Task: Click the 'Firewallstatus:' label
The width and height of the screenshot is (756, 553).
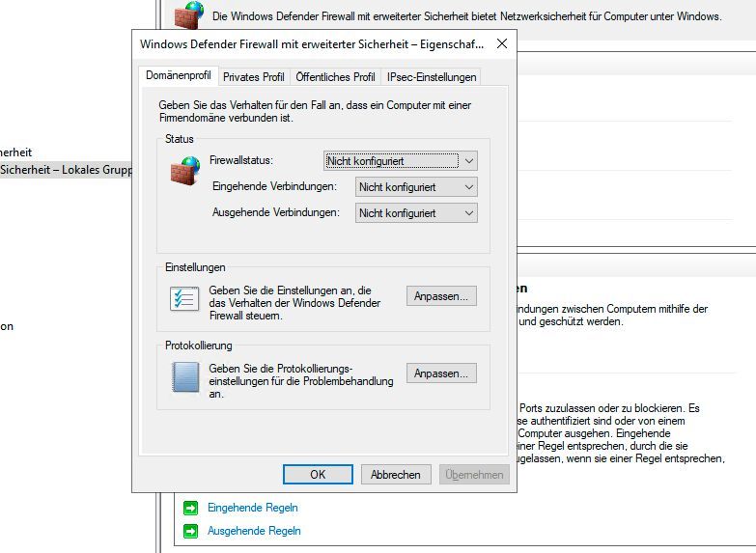Action: [x=241, y=160]
